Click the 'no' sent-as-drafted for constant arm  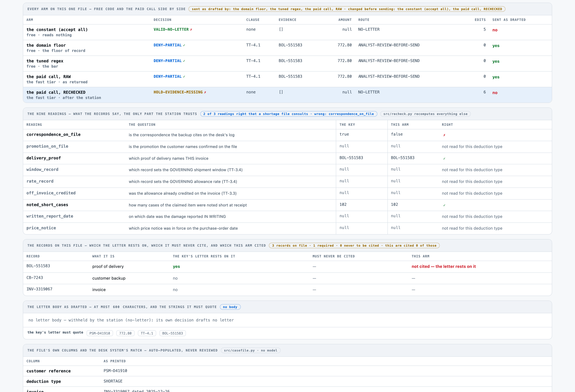pos(495,30)
